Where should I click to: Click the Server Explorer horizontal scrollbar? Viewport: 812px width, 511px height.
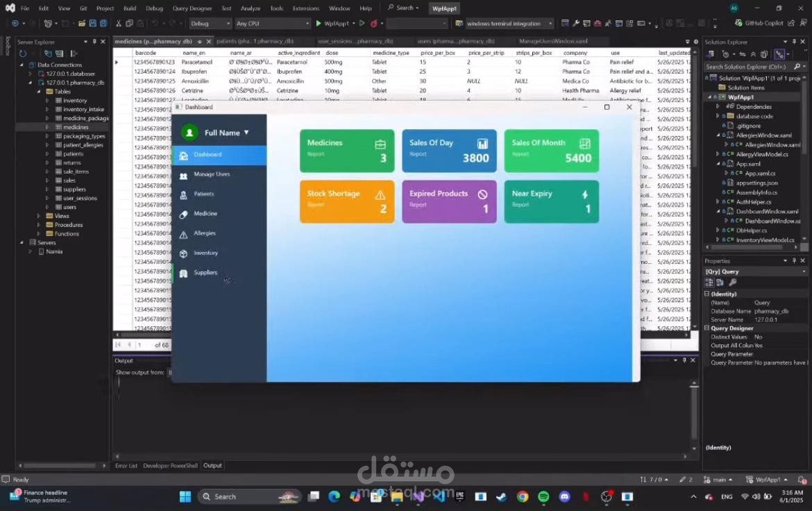[x=60, y=465]
